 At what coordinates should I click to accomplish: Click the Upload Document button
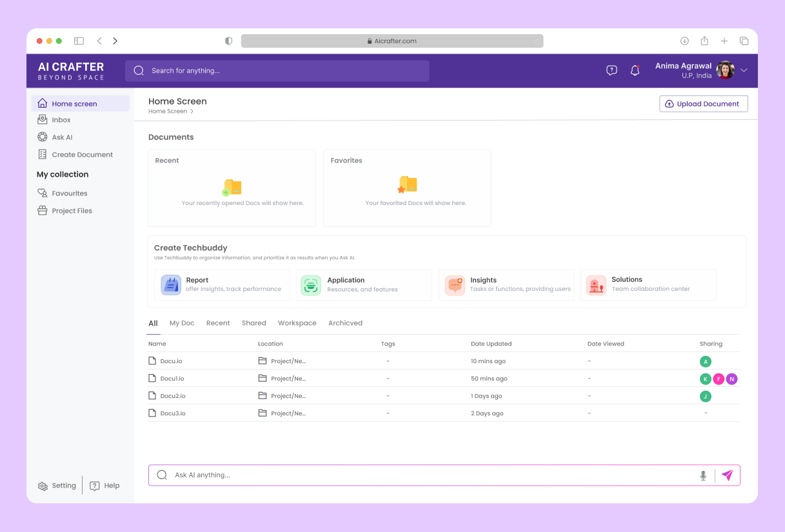(x=703, y=103)
